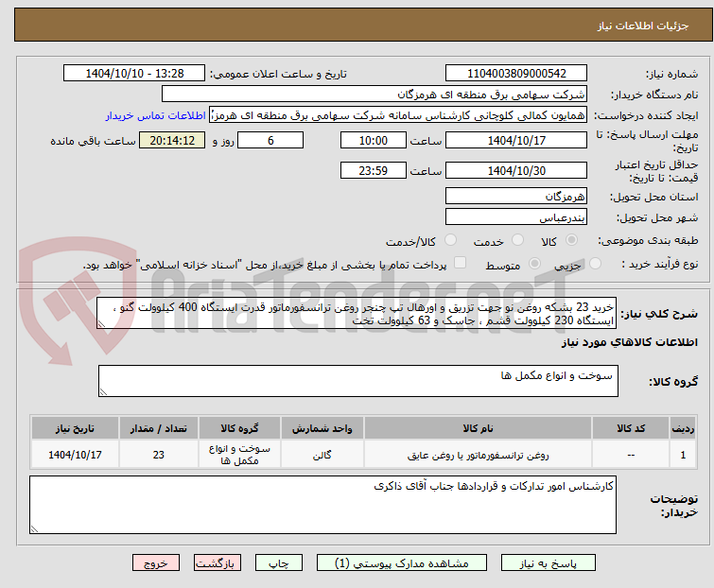Click the remaining days field showing 6
Screen dimensions: 714x588
(x=270, y=140)
